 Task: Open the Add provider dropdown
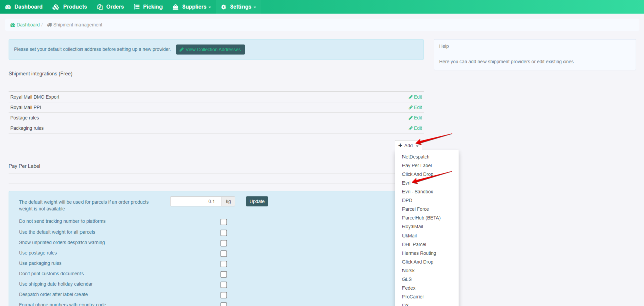[x=408, y=145]
